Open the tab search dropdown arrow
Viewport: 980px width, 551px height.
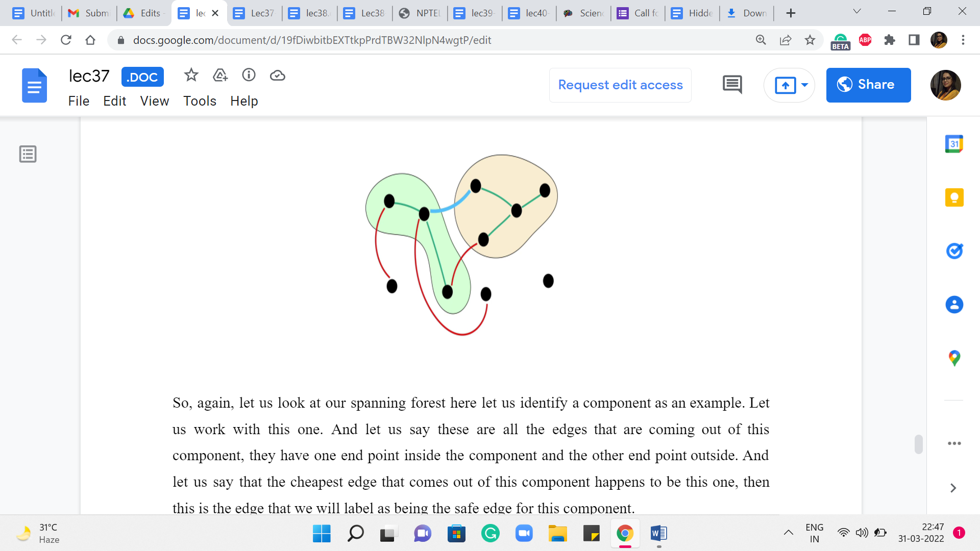pos(857,12)
